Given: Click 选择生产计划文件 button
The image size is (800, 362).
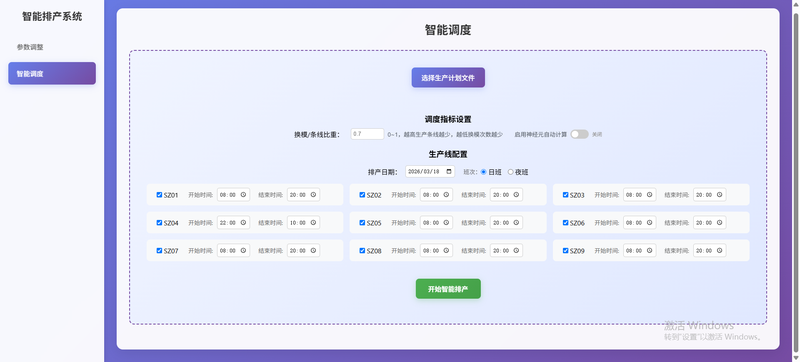Looking at the screenshot, I should 448,78.
